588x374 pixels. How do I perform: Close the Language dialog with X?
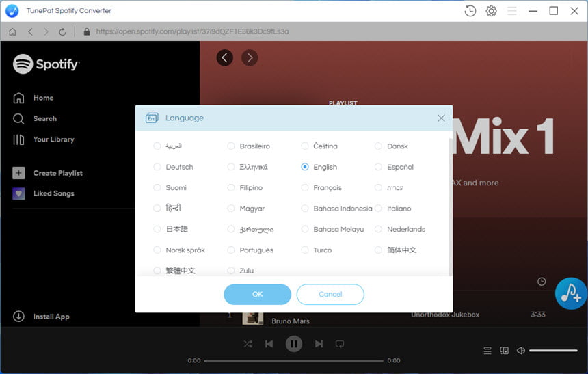coord(441,118)
